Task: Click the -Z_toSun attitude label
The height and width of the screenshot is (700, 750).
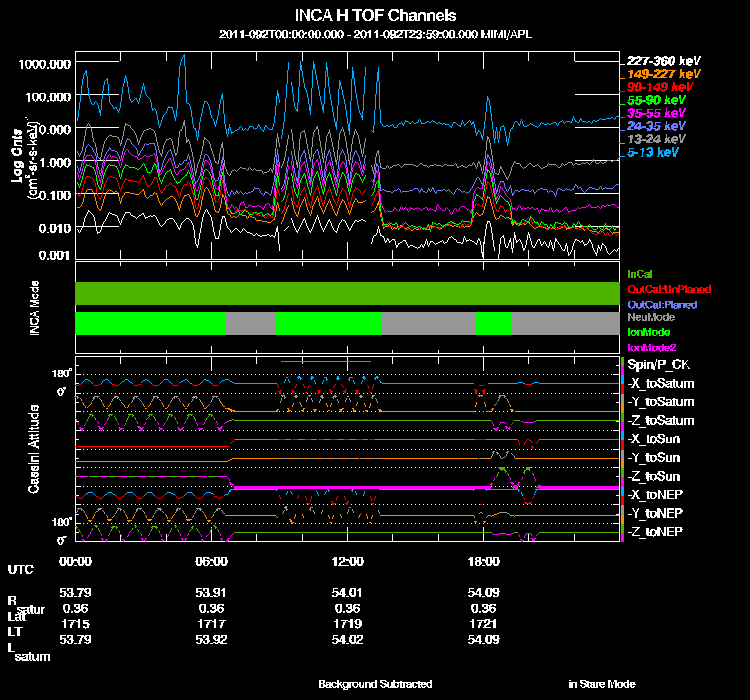Action: [656, 476]
